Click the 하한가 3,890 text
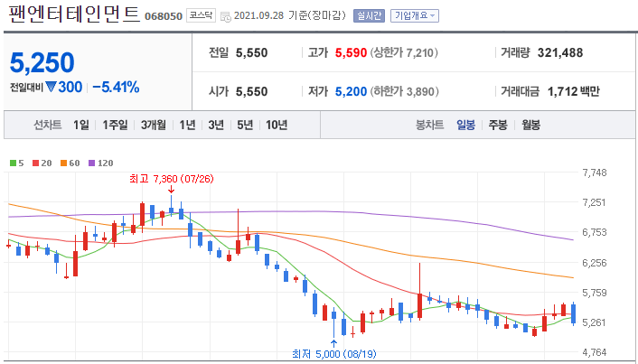Viewport: 638px width, 364px height. coord(404,91)
